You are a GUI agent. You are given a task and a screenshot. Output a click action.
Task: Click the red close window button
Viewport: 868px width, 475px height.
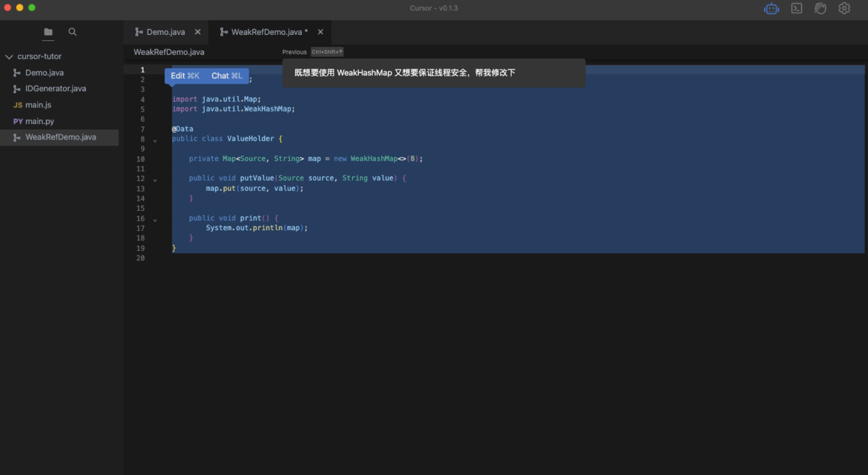click(x=7, y=7)
